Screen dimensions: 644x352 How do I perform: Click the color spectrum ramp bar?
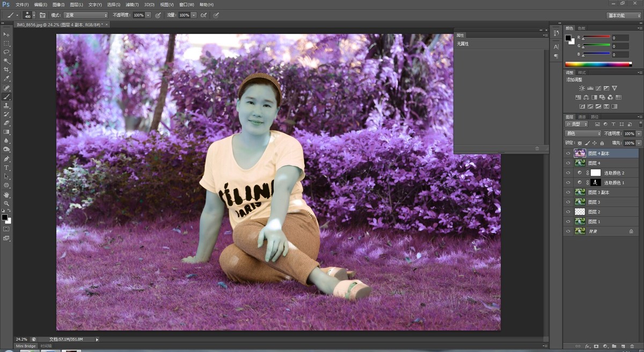pyautogui.click(x=598, y=64)
